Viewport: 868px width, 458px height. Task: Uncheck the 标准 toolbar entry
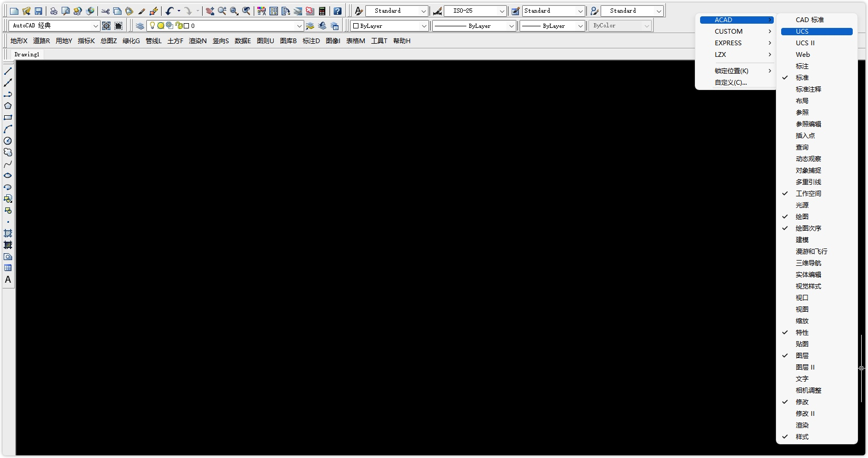817,78
